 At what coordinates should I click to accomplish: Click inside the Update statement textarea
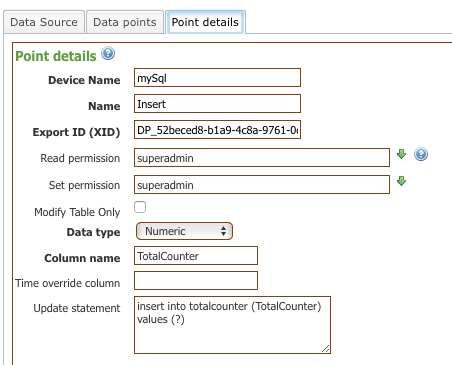point(232,325)
